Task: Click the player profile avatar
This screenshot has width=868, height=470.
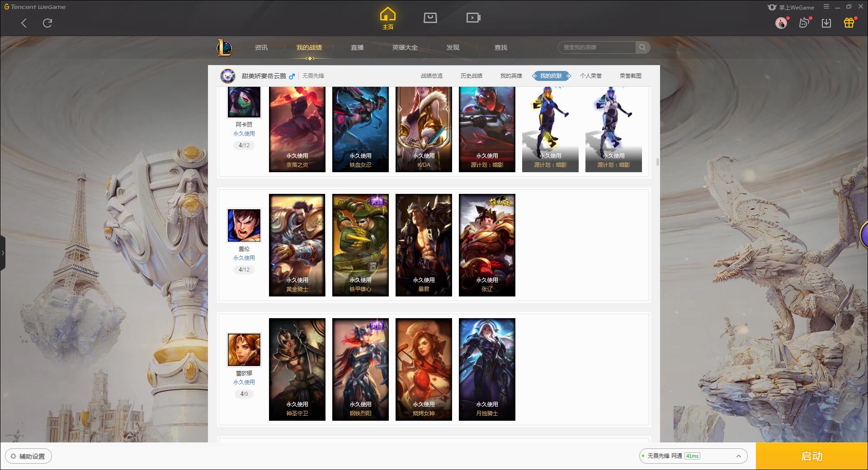Action: click(228, 76)
